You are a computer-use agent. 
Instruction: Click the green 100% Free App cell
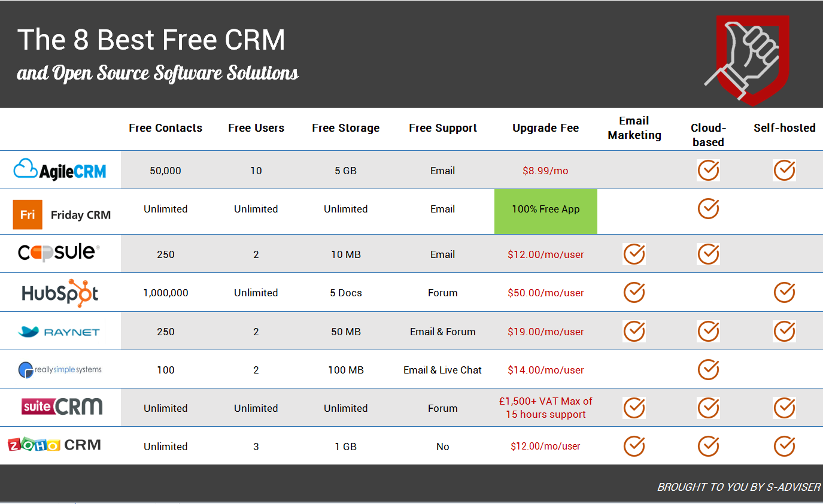click(546, 211)
